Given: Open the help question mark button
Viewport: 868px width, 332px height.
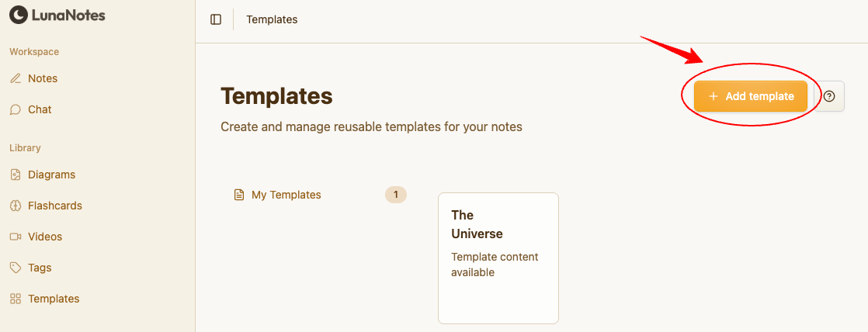Looking at the screenshot, I should point(829,96).
